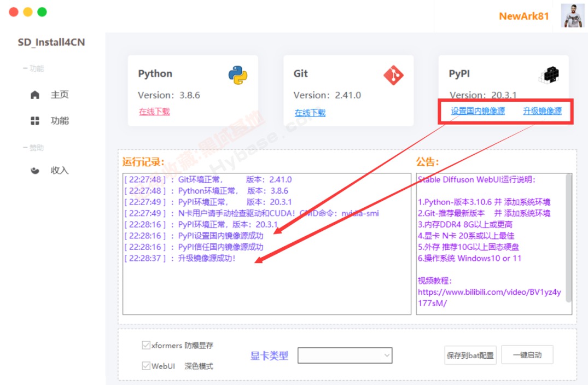Viewport: 588px width, 385px height.
Task: Click the Python logo icon
Action: pyautogui.click(x=238, y=75)
